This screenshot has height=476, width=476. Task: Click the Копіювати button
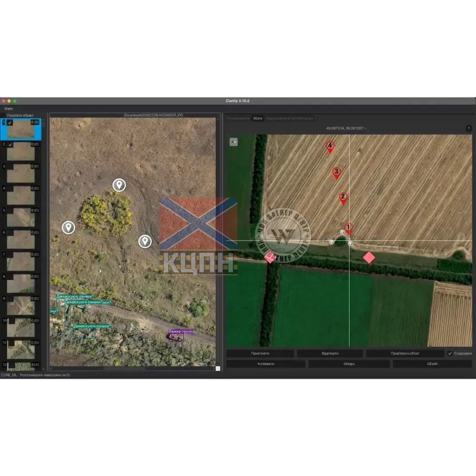click(x=265, y=364)
